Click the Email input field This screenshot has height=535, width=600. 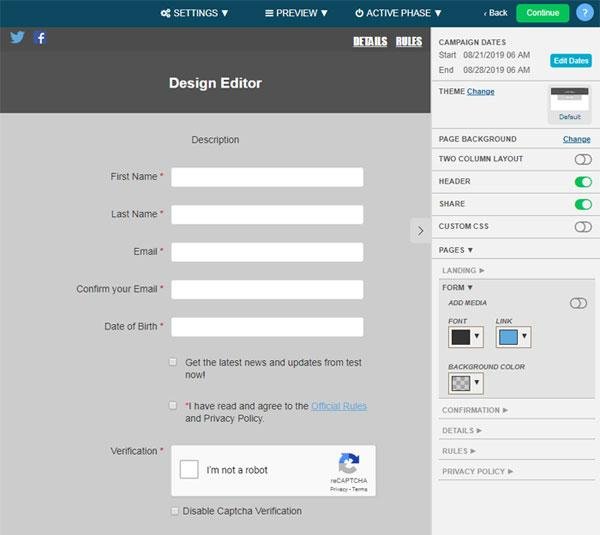[267, 252]
